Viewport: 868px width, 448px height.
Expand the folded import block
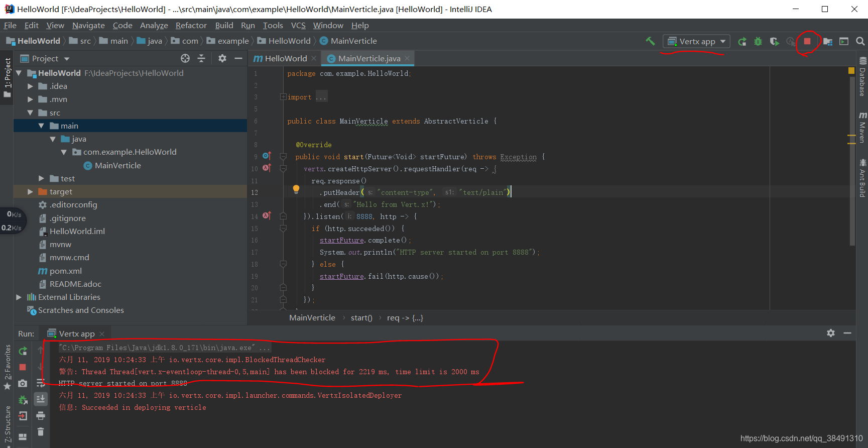[283, 97]
